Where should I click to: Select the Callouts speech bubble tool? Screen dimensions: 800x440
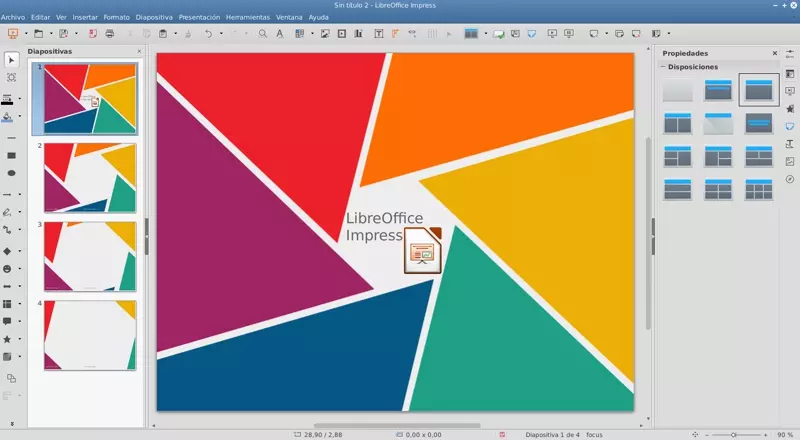(x=7, y=322)
